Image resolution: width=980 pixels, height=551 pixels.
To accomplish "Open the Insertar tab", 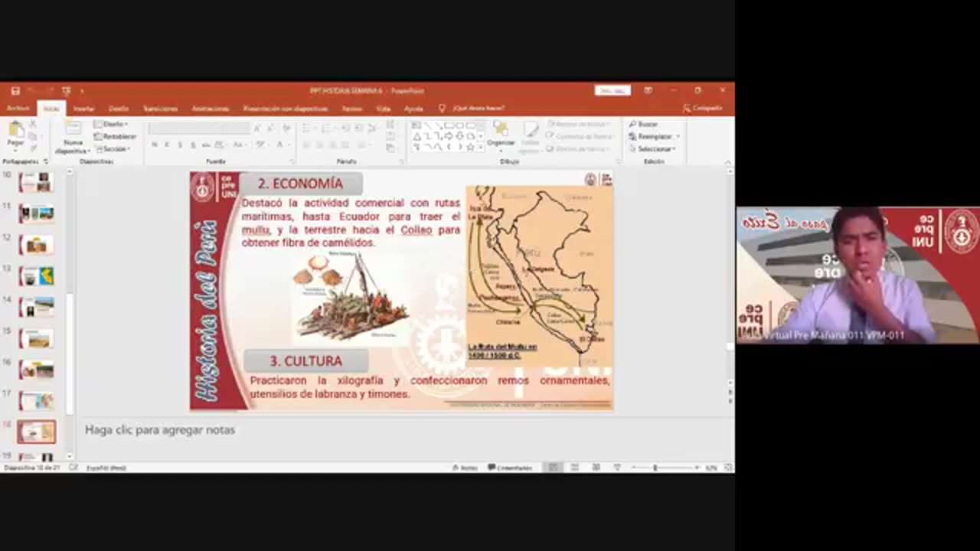I will click(x=84, y=109).
